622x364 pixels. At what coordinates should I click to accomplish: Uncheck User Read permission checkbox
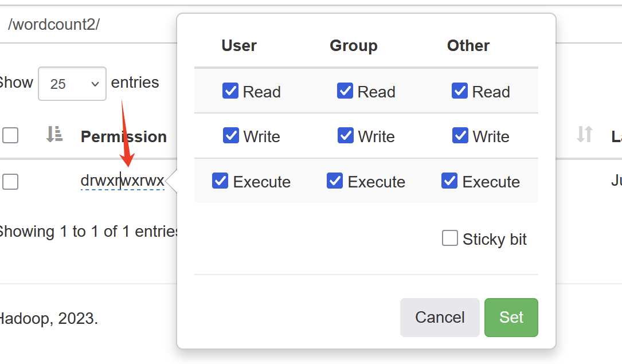click(230, 91)
